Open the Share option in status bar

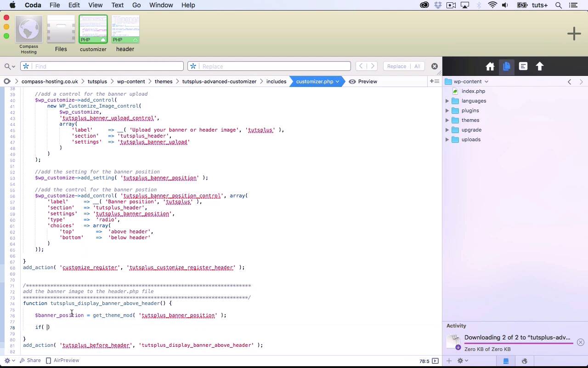pyautogui.click(x=29, y=361)
